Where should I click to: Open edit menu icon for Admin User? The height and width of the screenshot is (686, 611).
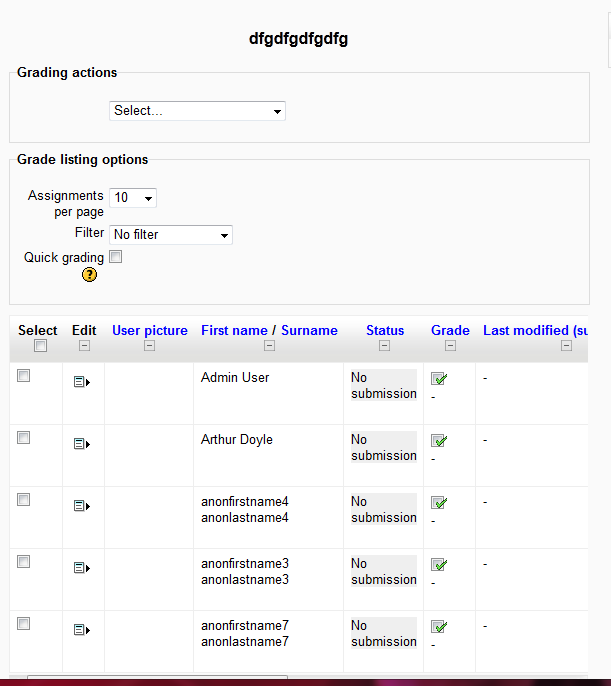click(x=82, y=382)
